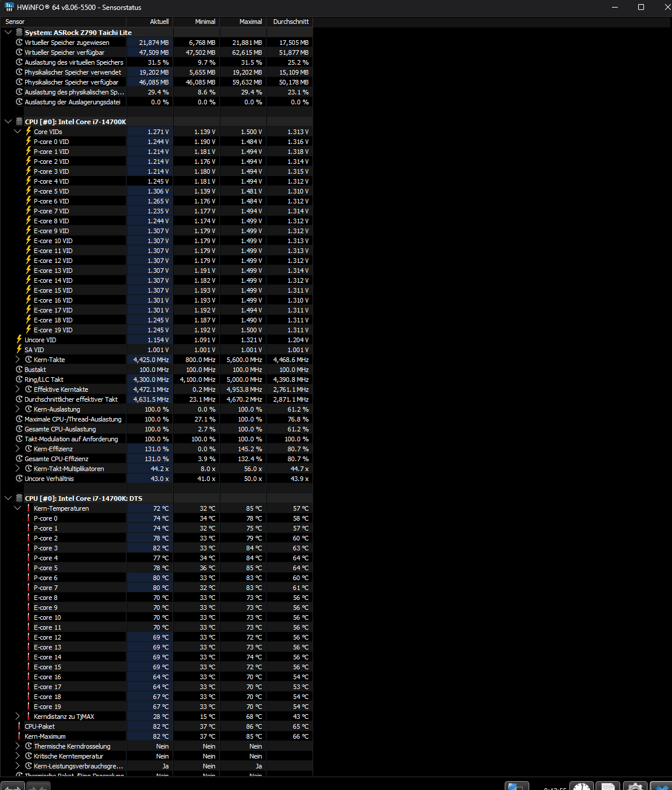Screen dimensions: 672x790
Task: Select Durchschnittlicher effektiver Takt label
Action: click(71, 399)
